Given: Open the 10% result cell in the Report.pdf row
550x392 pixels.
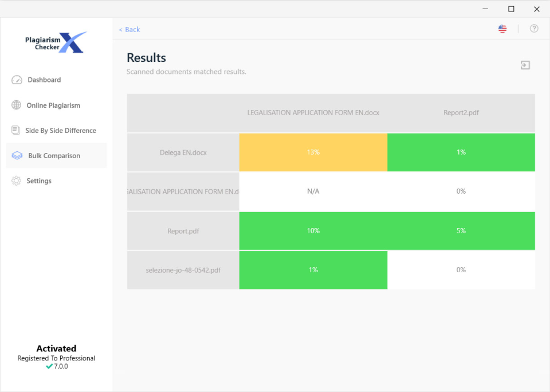Looking at the screenshot, I should [x=313, y=231].
